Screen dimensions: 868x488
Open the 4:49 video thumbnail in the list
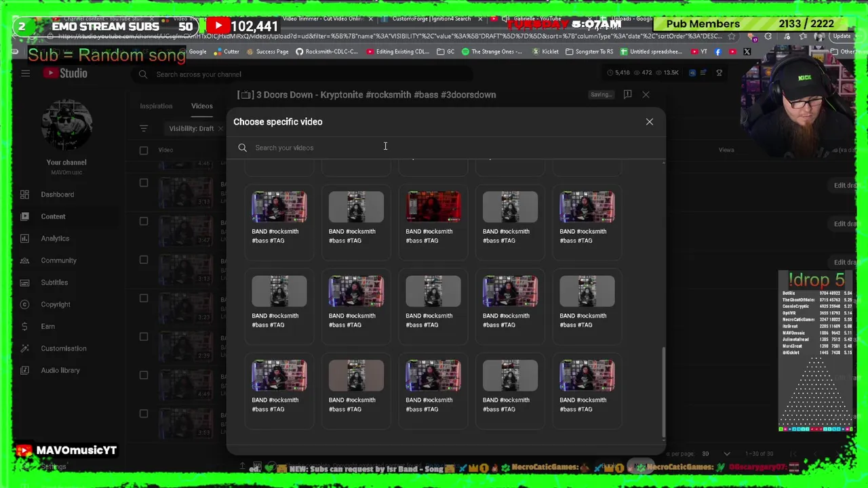pyautogui.click(x=185, y=384)
